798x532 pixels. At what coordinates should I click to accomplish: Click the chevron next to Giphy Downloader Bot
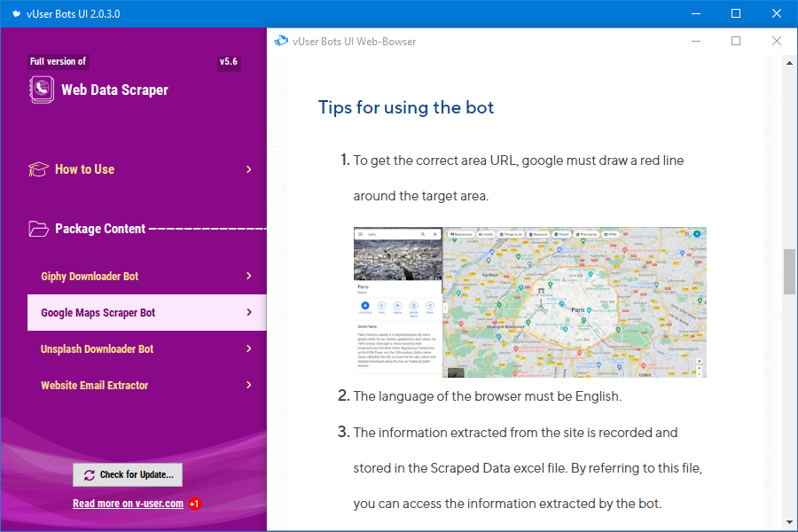[249, 276]
